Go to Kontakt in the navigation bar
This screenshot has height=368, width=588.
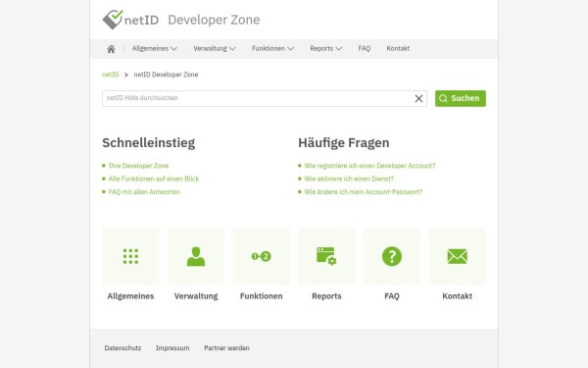tap(398, 48)
